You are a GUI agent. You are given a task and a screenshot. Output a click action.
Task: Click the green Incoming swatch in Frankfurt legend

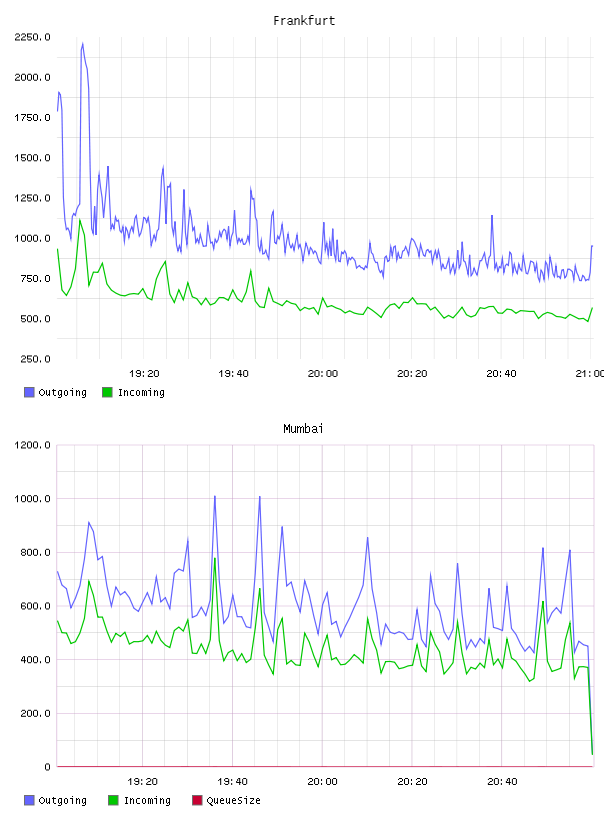107,392
